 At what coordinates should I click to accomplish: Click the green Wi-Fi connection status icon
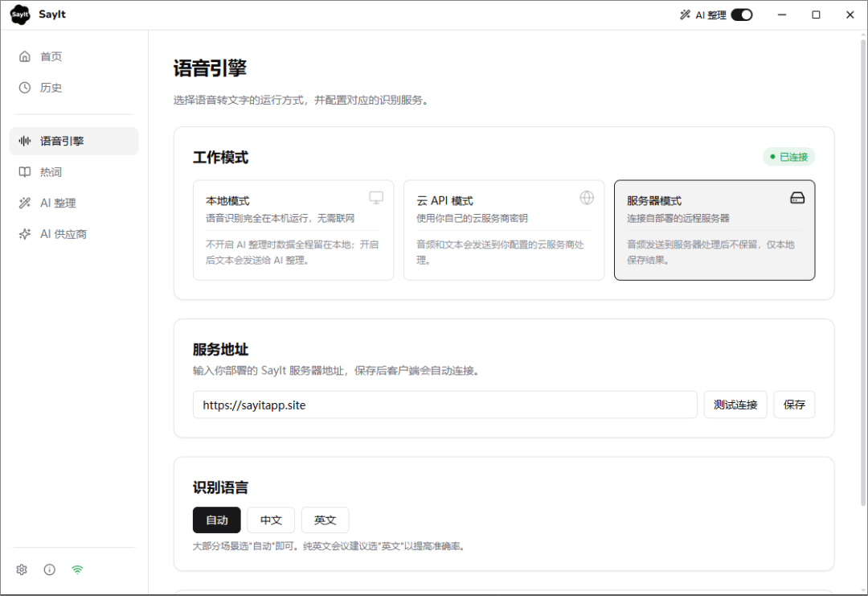coord(77,569)
